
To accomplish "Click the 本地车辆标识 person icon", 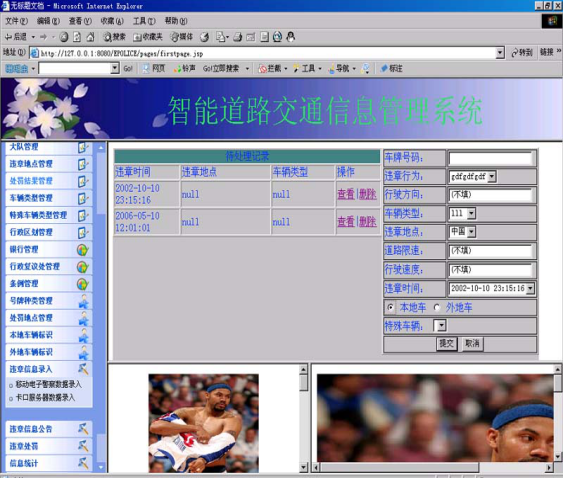I will click(83, 335).
